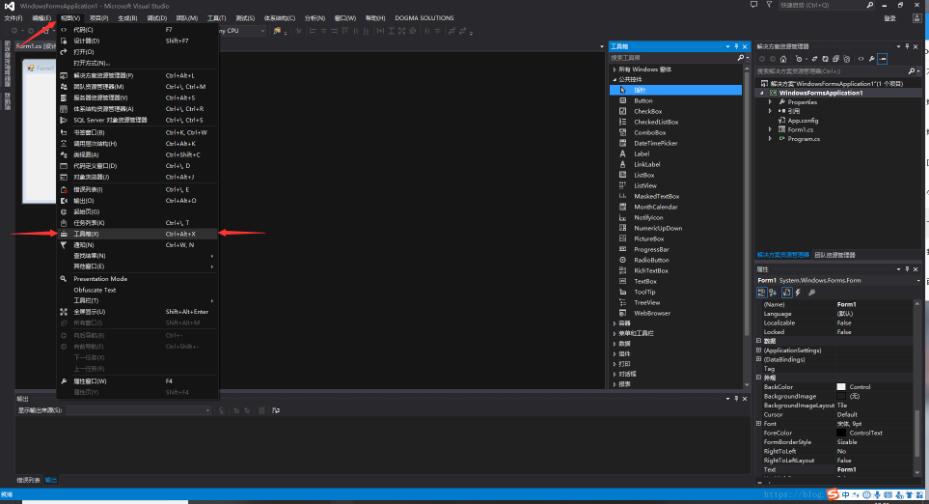
Task: Click the wrench Properties icon in Solution Explorer
Action: point(871,59)
